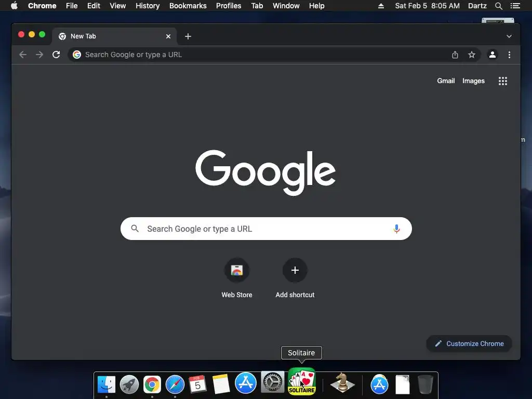The width and height of the screenshot is (532, 399).
Task: Open the File menu
Action: [72, 6]
